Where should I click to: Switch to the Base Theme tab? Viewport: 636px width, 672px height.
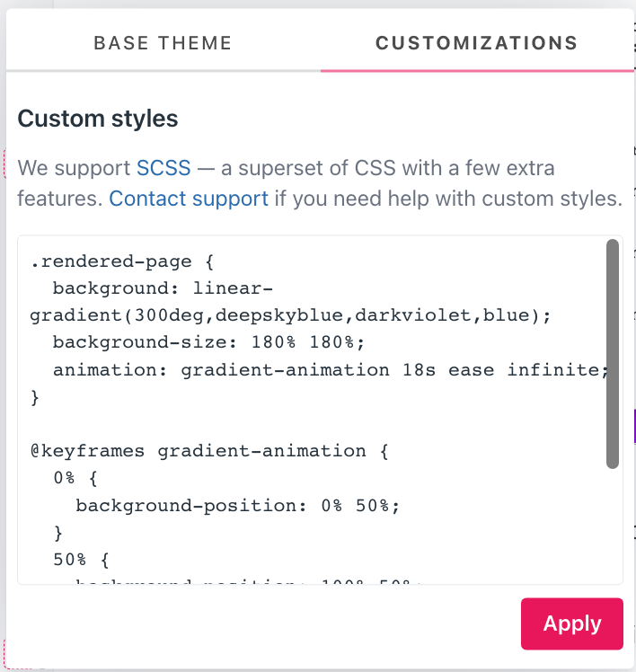pyautogui.click(x=163, y=43)
